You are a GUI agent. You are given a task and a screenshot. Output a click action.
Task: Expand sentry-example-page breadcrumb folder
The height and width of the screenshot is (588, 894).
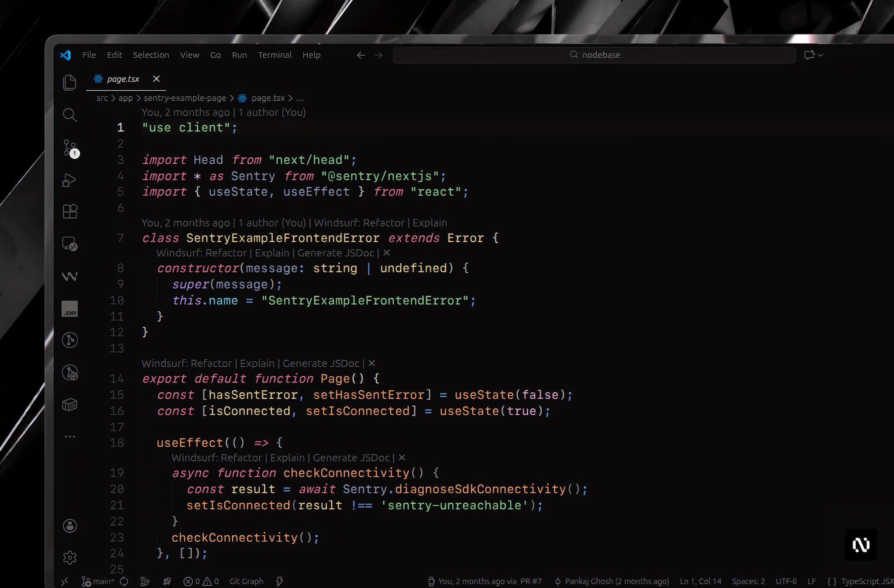(x=185, y=98)
